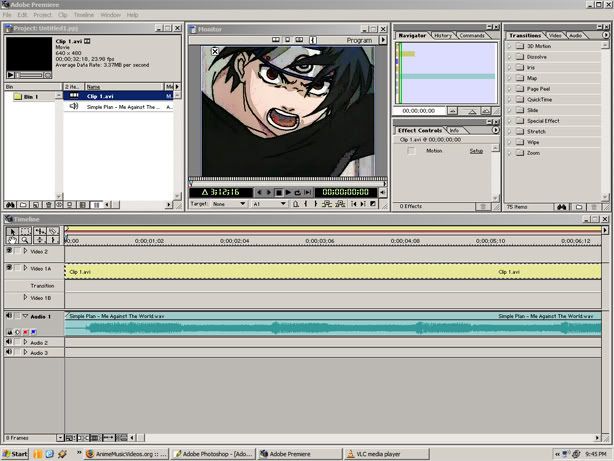Click the Create Item icon in Project window
The height and width of the screenshot is (461, 614).
[x=36, y=205]
